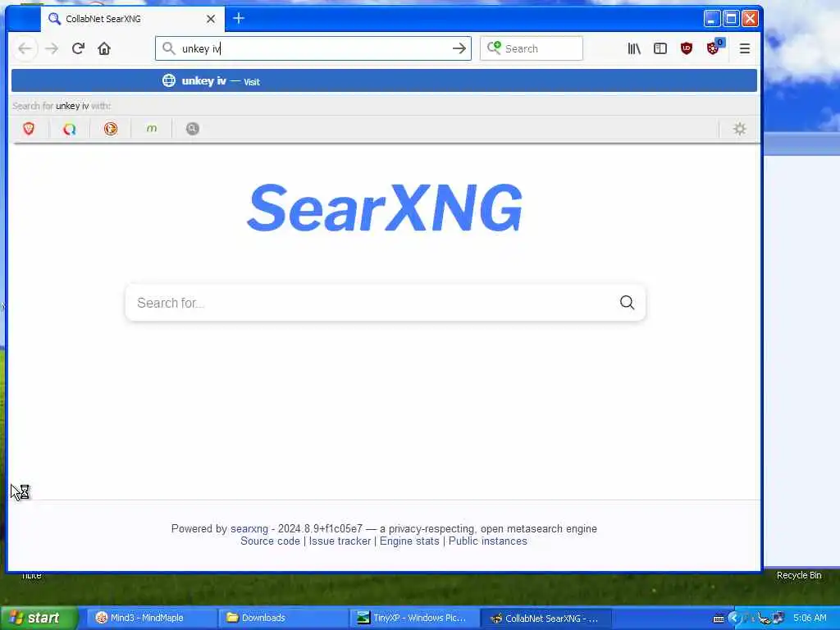Viewport: 840px width, 630px height.
Task: Open the Windows start menu
Action: pos(39,618)
